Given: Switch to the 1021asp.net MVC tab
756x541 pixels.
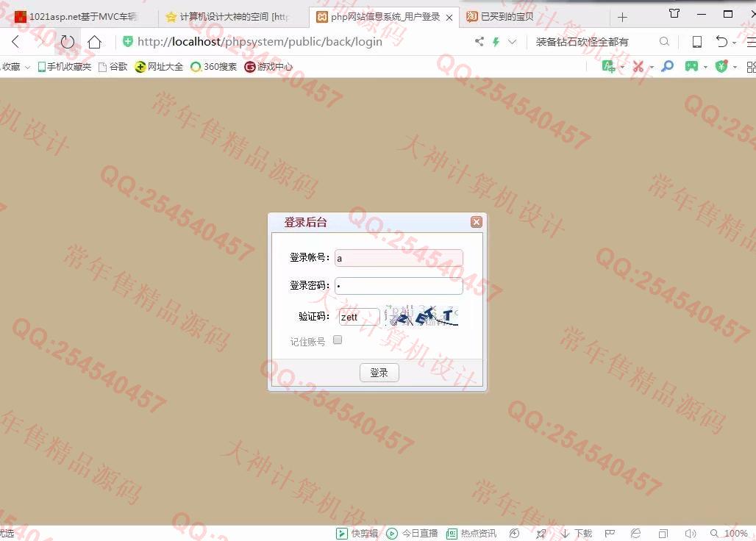Looking at the screenshot, I should [77, 17].
